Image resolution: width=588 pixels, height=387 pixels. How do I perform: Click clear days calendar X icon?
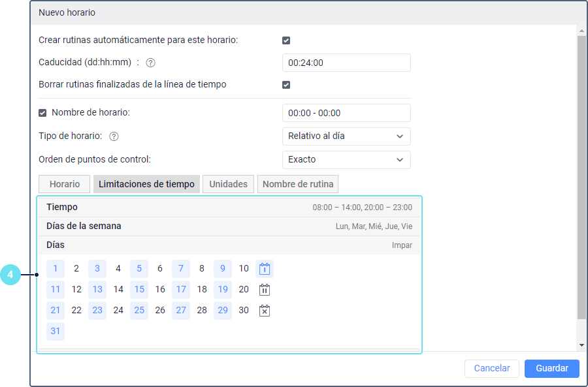click(x=264, y=311)
